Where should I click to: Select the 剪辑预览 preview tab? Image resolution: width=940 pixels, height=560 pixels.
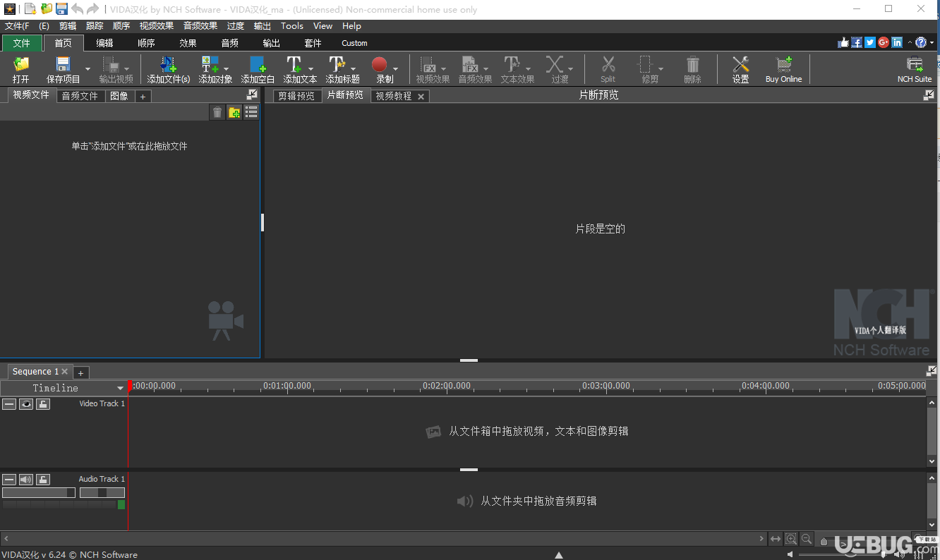tap(296, 96)
